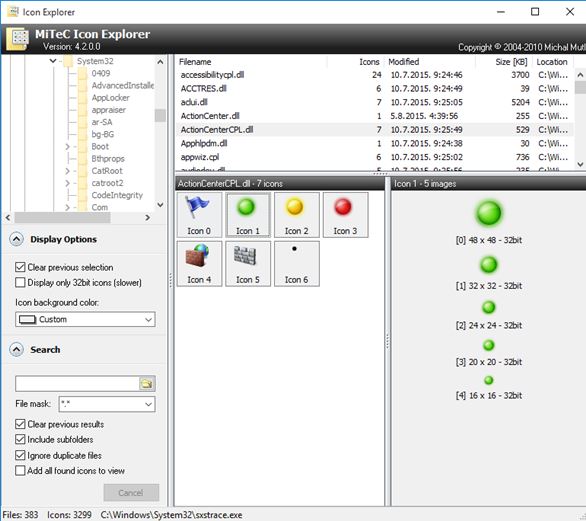
Task: Click the search path input field
Action: click(x=77, y=383)
